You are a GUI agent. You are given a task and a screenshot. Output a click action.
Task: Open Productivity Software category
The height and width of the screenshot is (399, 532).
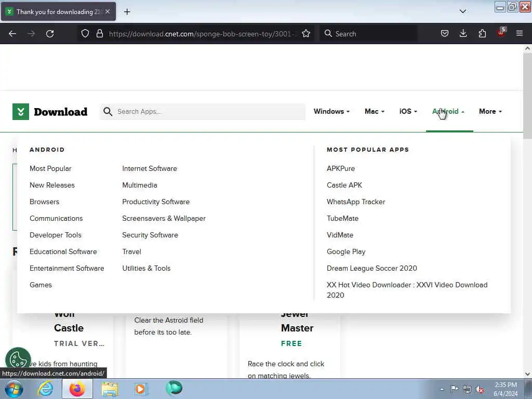point(156,202)
